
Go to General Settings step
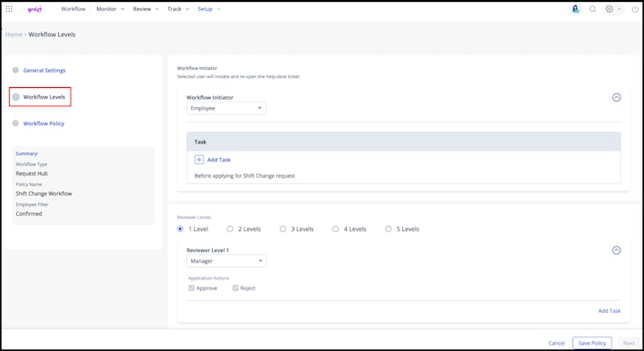click(x=44, y=71)
